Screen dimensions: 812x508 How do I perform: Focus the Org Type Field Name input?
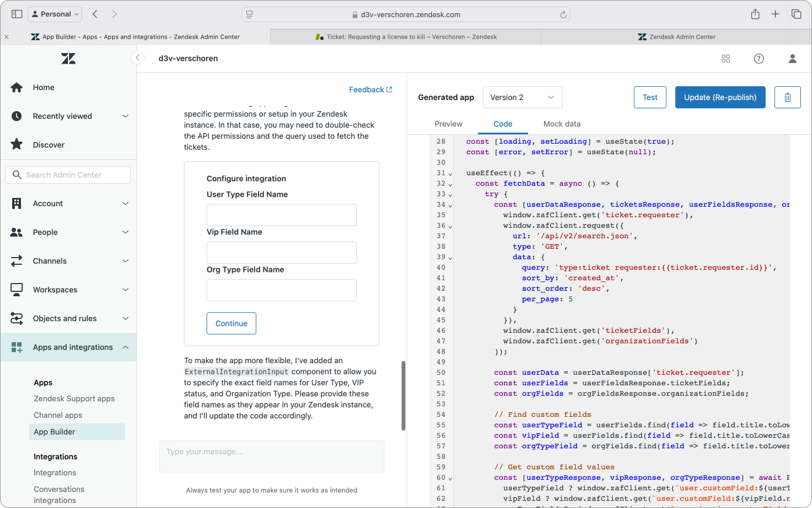[x=282, y=290]
